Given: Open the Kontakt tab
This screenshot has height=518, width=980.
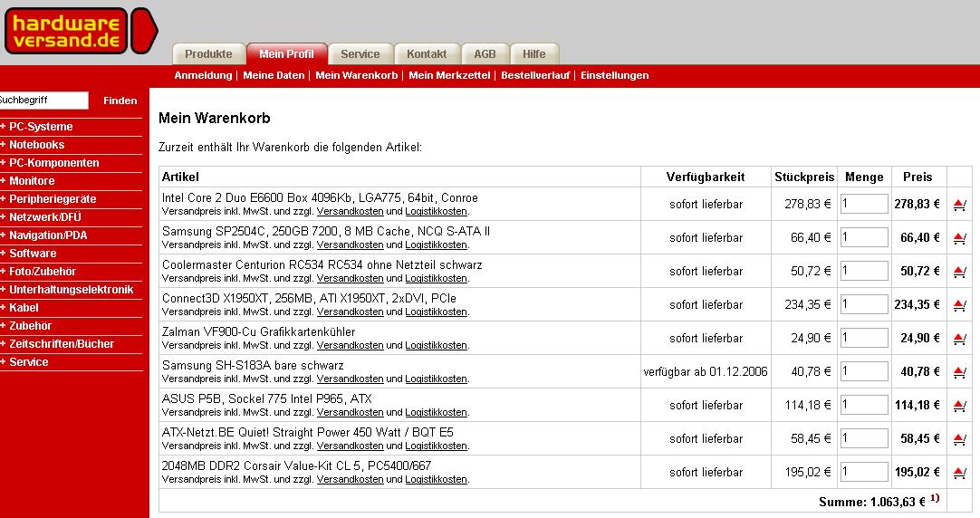Looking at the screenshot, I should pos(427,54).
